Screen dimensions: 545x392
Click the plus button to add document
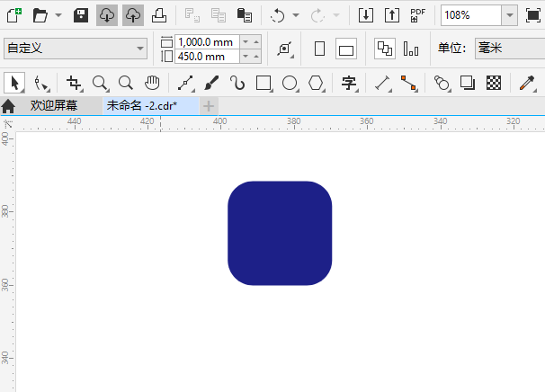pyautogui.click(x=209, y=105)
